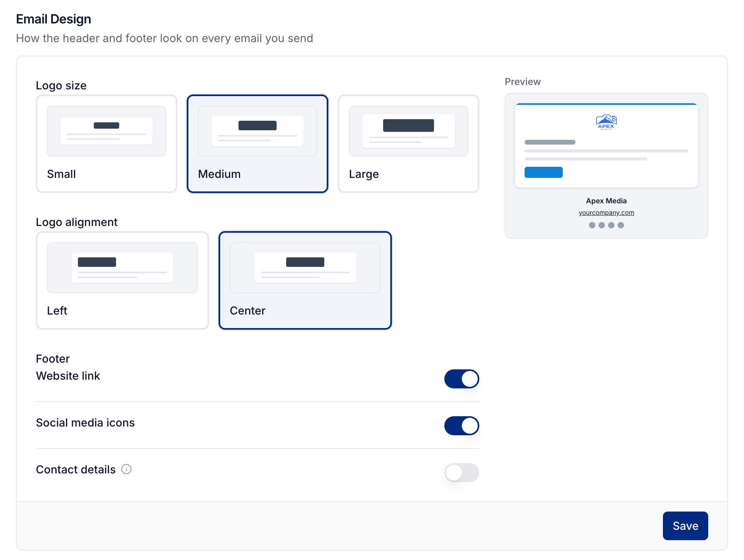The image size is (744, 560).
Task: Set logo alignment to Left
Action: coord(122,280)
